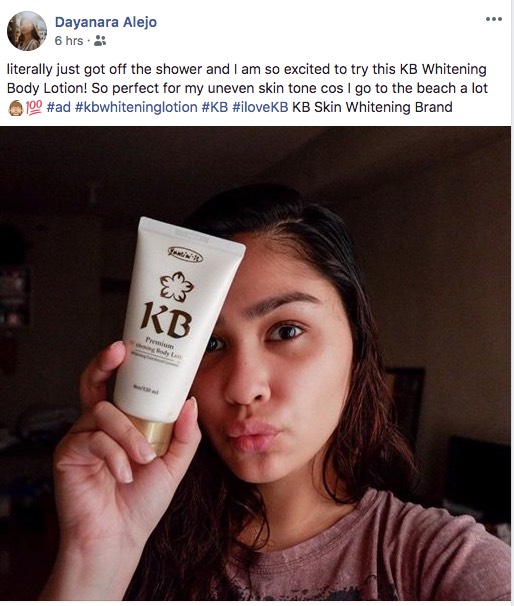
Task: Click the large KB logo on tube
Action: (166, 320)
